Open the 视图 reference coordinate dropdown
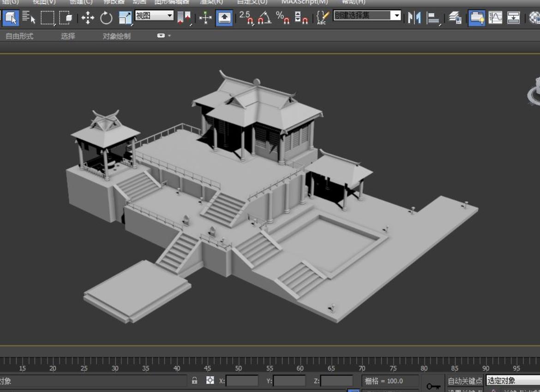The width and height of the screenshot is (540, 392). [x=154, y=16]
